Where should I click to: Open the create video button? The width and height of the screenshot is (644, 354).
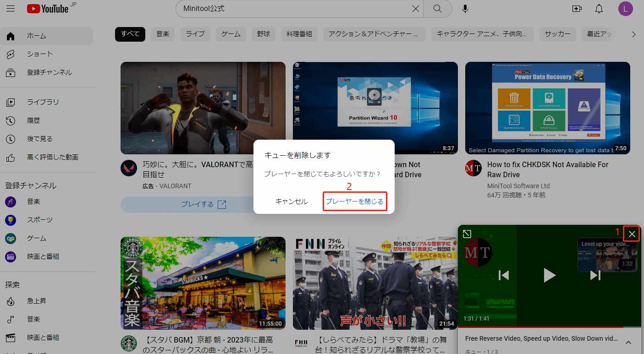click(577, 9)
